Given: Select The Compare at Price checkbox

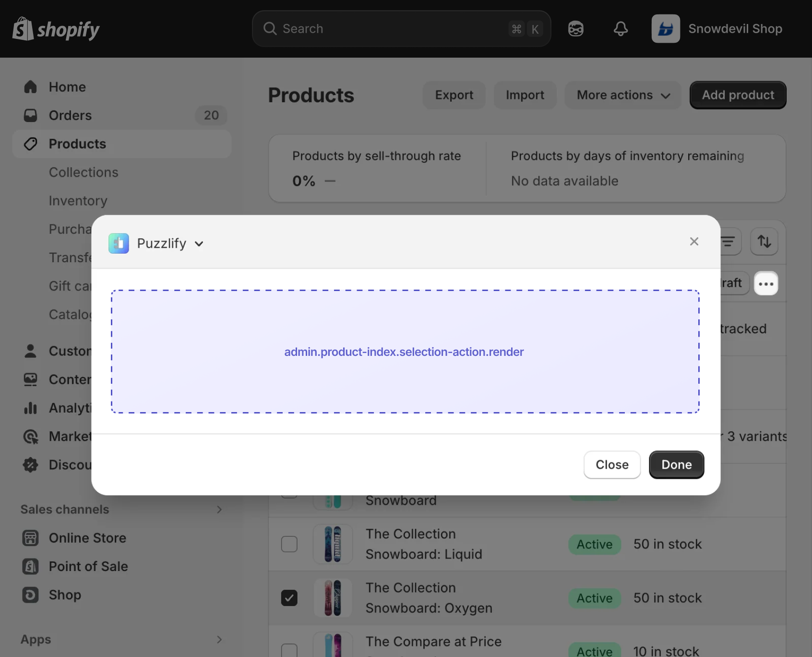Looking at the screenshot, I should tap(289, 650).
